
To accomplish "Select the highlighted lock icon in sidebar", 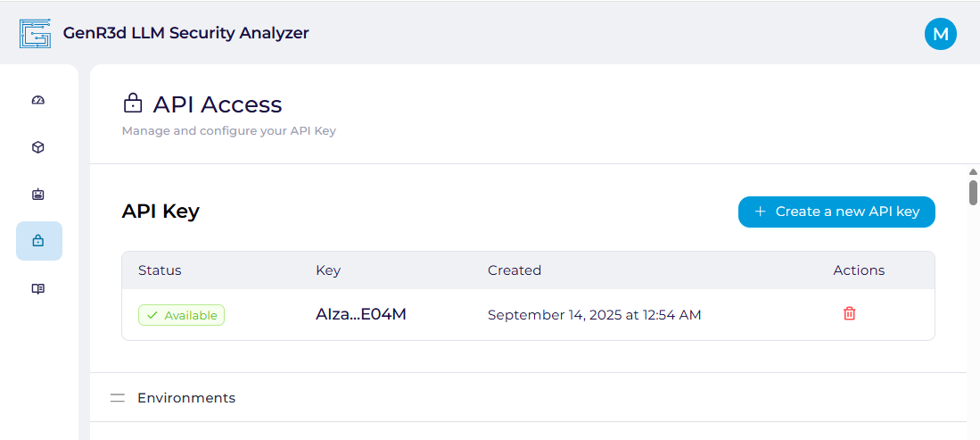I will [38, 241].
